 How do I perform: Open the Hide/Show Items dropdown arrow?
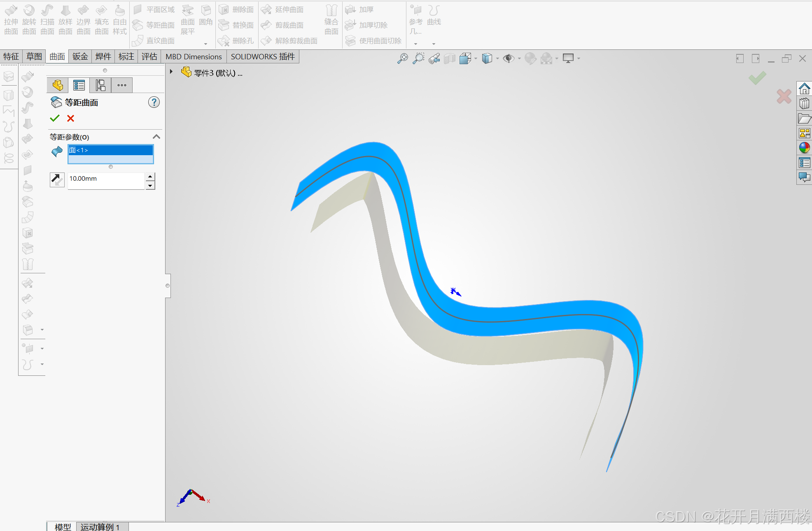[x=519, y=58]
